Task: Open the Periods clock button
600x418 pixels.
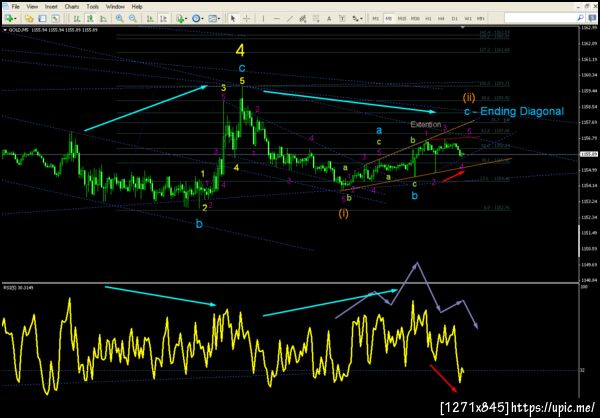Action: pos(196,18)
